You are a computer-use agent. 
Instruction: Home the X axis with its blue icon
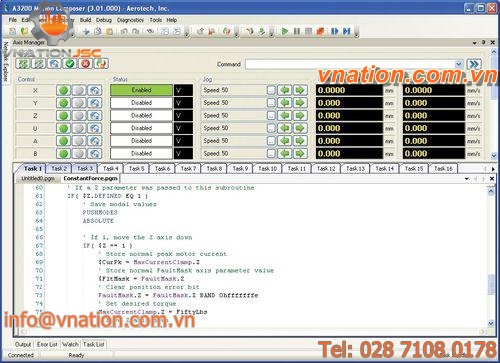click(x=95, y=90)
